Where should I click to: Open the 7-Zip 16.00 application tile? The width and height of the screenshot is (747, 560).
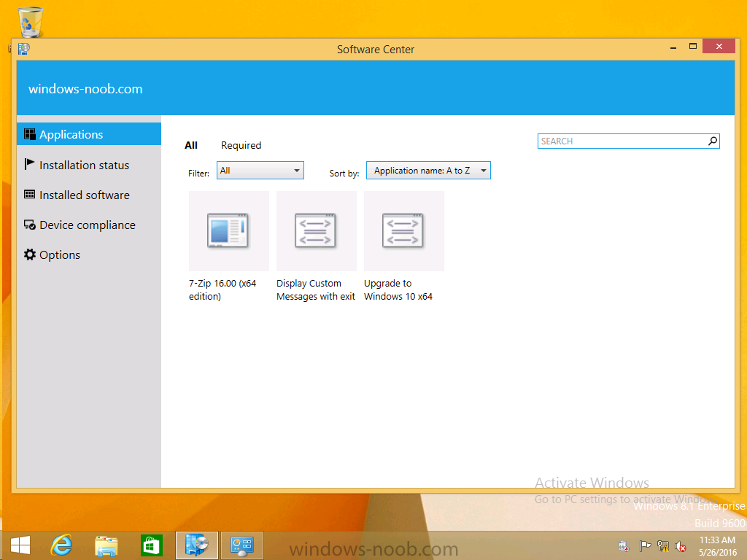pyautogui.click(x=228, y=231)
